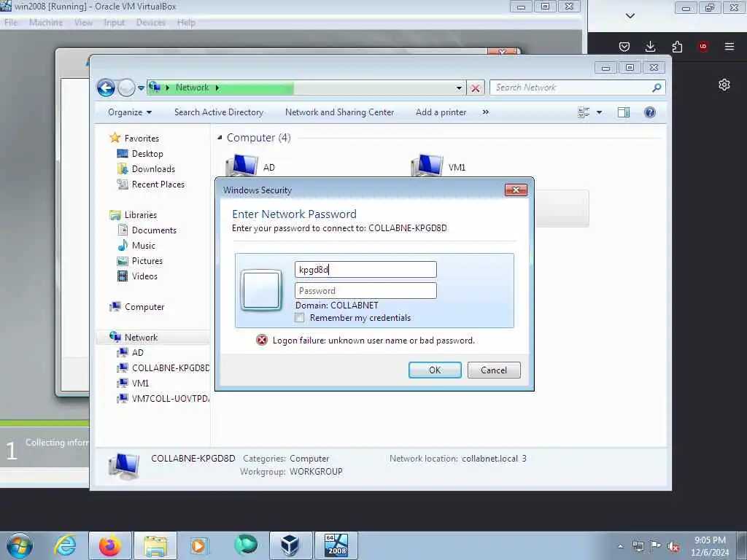Viewport: 747px width, 560px height.
Task: Click the settings gear icon in browser
Action: point(724,85)
